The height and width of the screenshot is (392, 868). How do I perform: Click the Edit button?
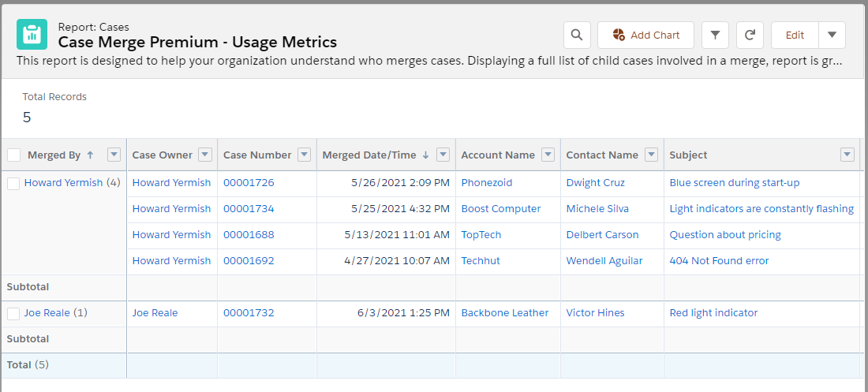795,35
